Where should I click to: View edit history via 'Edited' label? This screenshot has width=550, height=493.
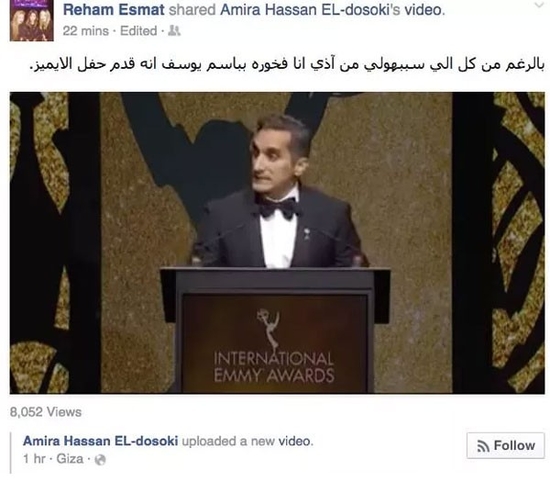pyautogui.click(x=139, y=31)
